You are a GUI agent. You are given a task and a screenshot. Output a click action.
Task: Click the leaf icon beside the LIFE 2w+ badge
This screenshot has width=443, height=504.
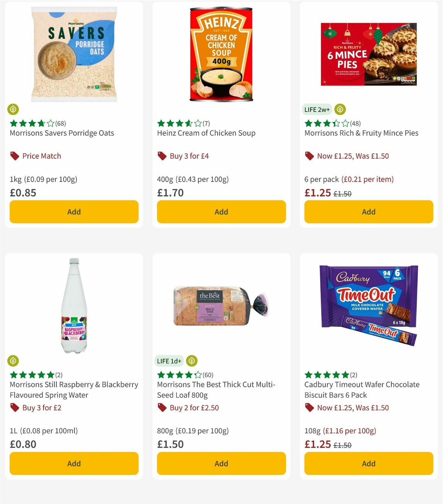pos(339,109)
